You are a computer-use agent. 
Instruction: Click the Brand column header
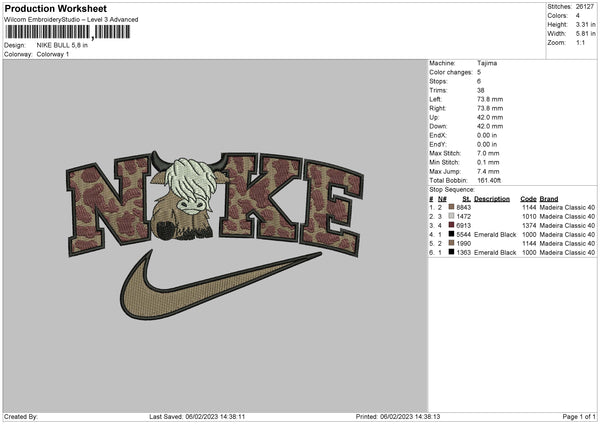[x=549, y=199]
